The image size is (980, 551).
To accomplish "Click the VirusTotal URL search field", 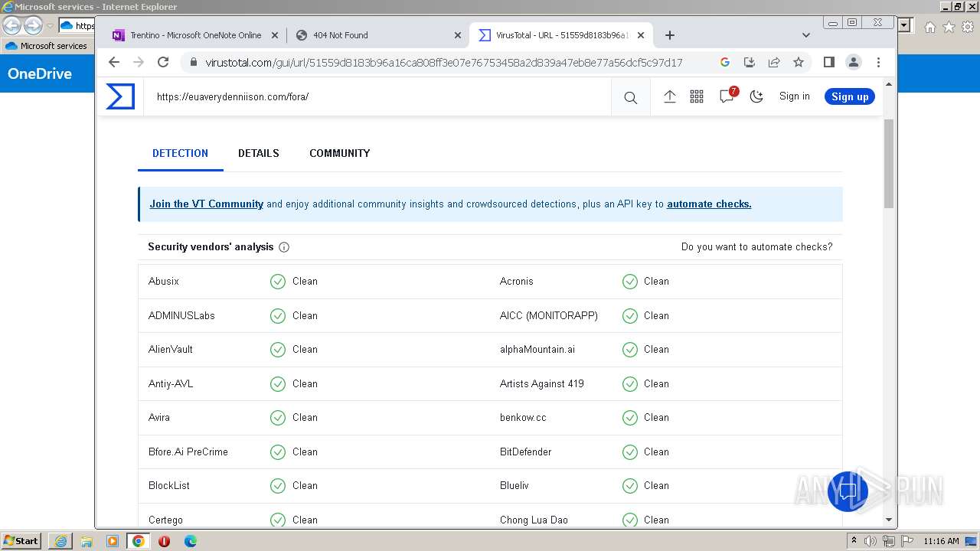I will [x=377, y=97].
